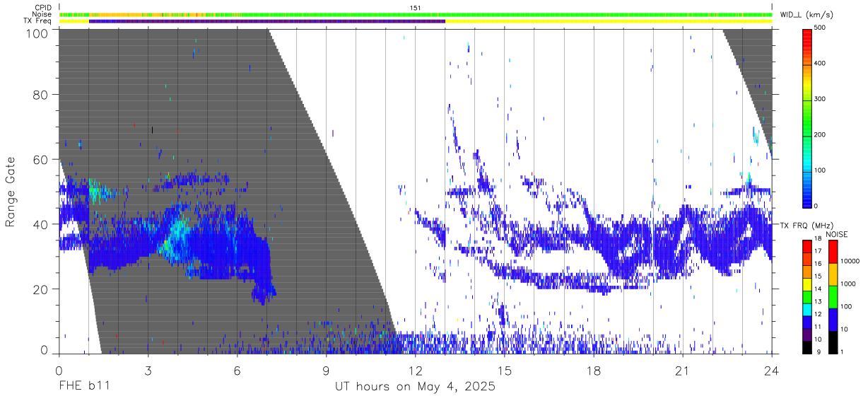Screen dimensions: 868x401
Task: Click the 15 UT hour tick label
Action: point(505,371)
